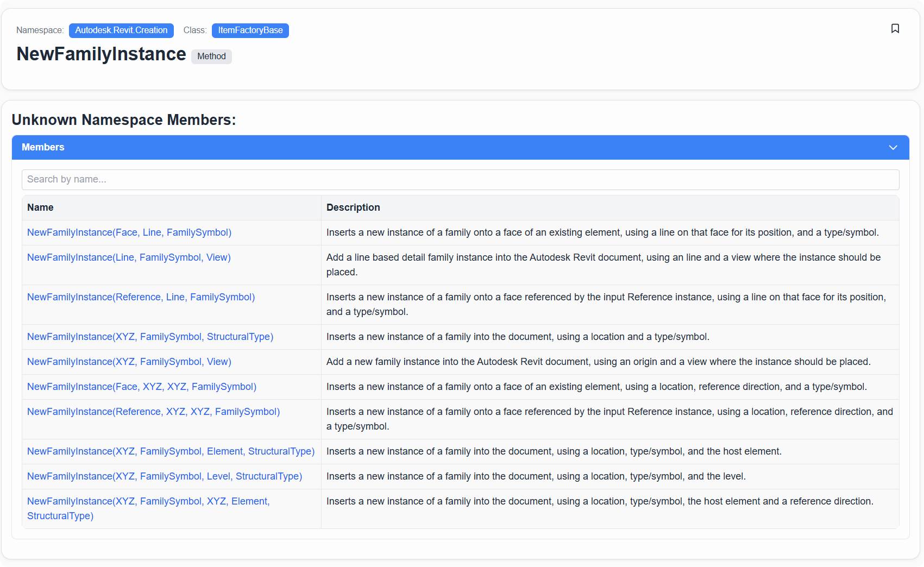This screenshot has height=567, width=924.
Task: Open NewFamilyInstance(Face, XYZ, XYZ, FamilySymbol)
Action: (142, 387)
